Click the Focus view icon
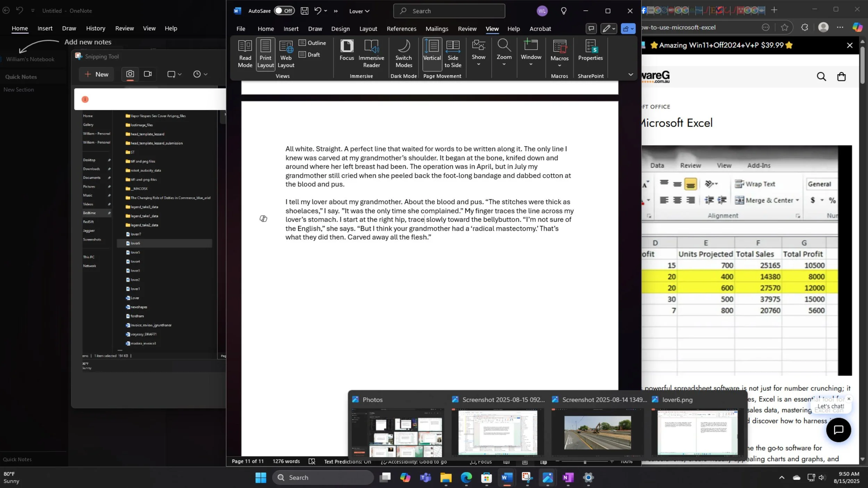Viewport: 868px width, 488px height. (347, 50)
